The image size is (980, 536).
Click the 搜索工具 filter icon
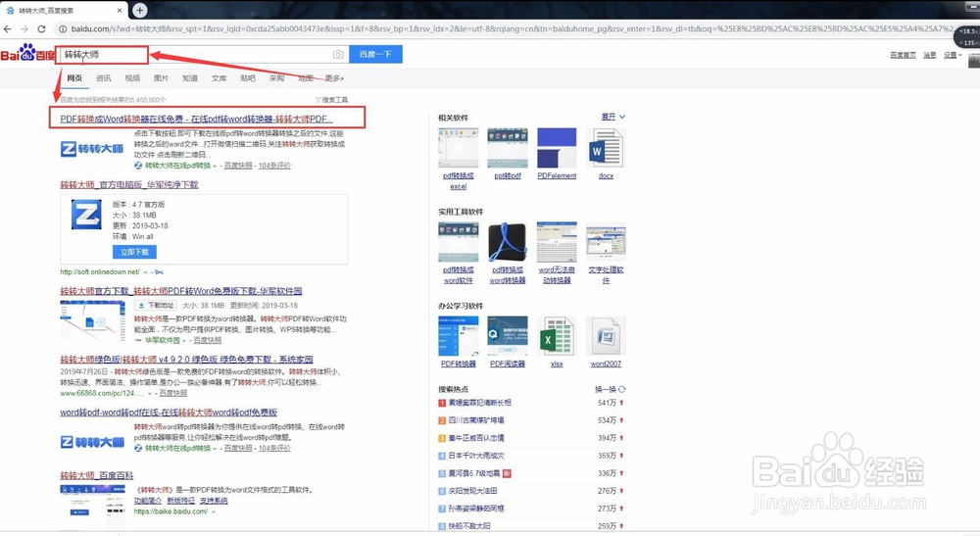[x=318, y=100]
